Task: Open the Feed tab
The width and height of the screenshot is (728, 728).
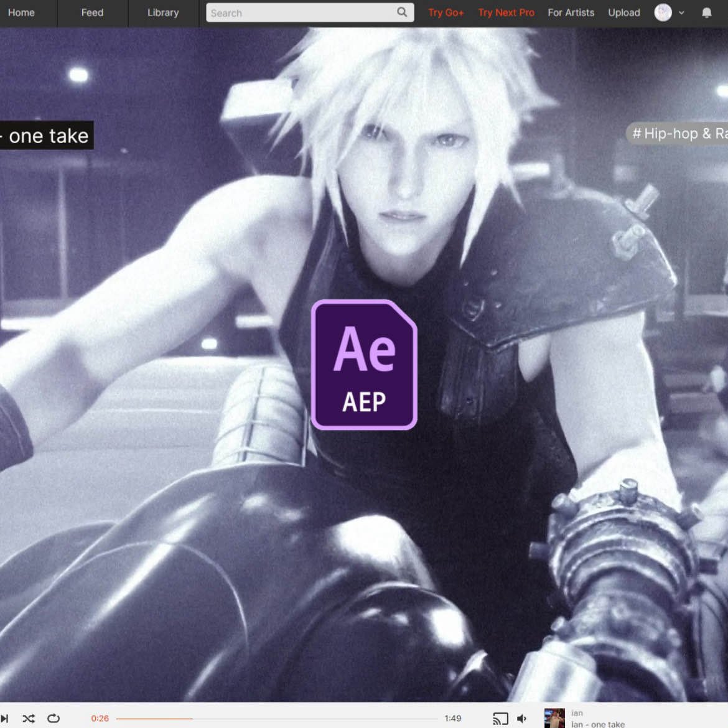Action: point(92,12)
